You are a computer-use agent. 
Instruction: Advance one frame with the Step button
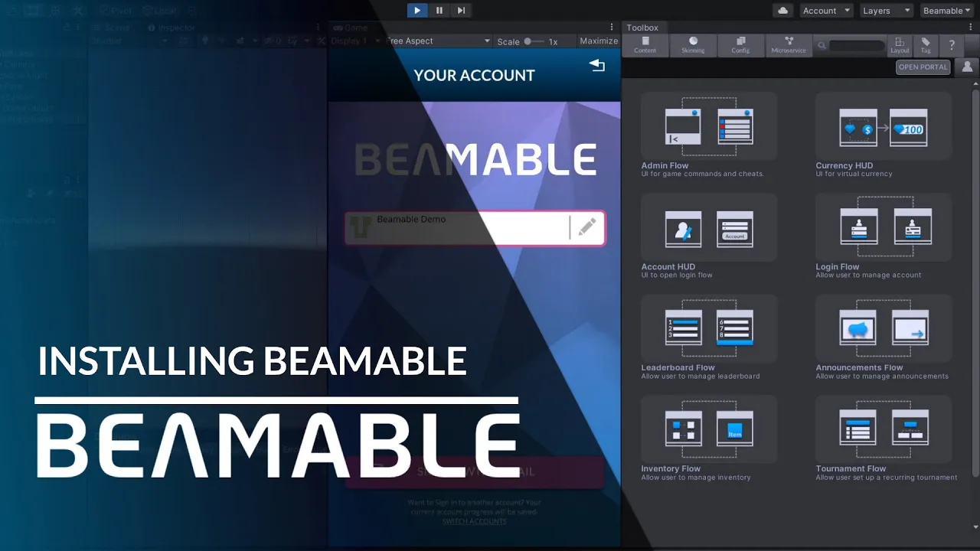click(x=461, y=10)
